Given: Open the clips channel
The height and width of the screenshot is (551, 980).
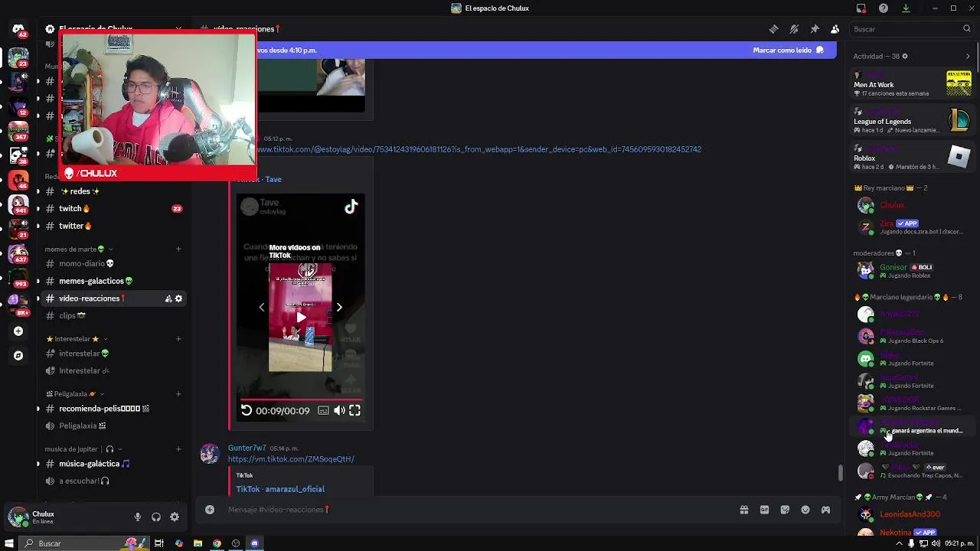Looking at the screenshot, I should click(x=113, y=315).
